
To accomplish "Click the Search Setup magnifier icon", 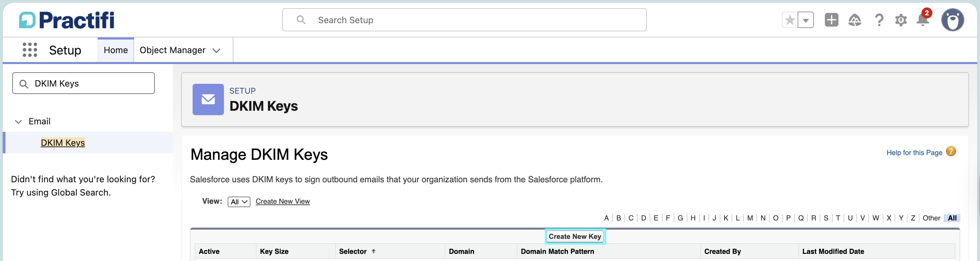I will (x=301, y=20).
